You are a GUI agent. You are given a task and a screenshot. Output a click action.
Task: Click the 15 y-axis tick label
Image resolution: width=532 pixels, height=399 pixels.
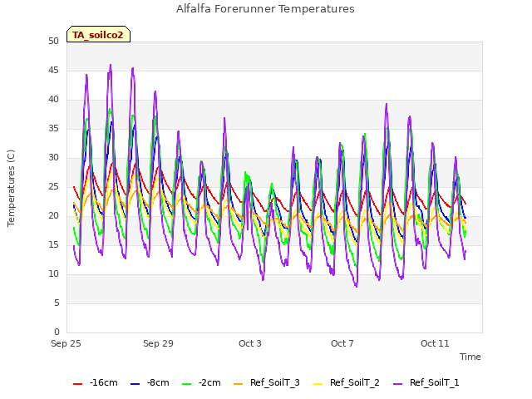point(53,244)
